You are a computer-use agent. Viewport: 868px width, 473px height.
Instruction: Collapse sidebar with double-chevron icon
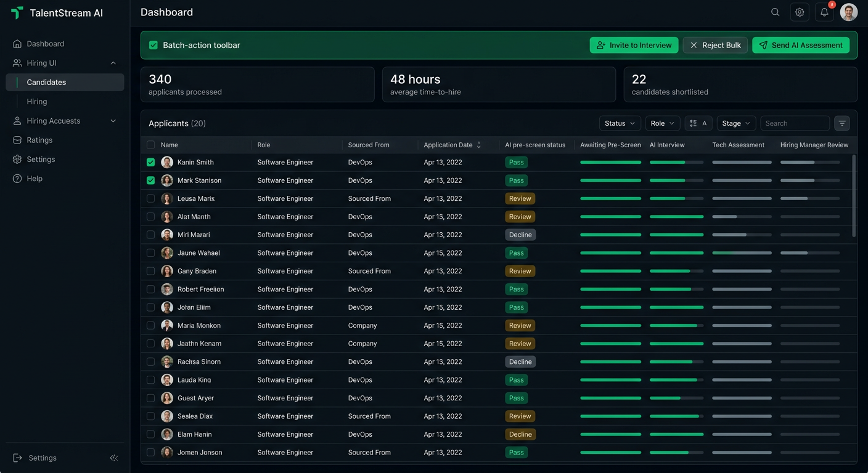(x=114, y=458)
